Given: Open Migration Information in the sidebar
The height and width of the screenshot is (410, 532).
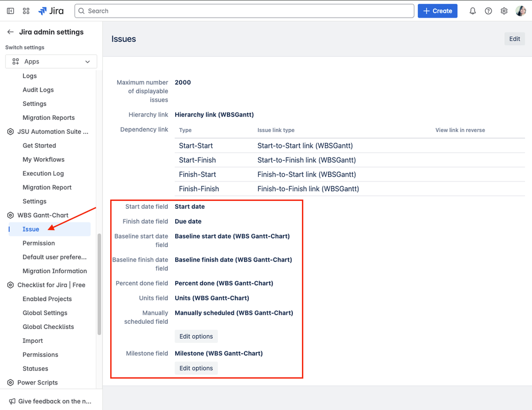Looking at the screenshot, I should [x=55, y=271].
